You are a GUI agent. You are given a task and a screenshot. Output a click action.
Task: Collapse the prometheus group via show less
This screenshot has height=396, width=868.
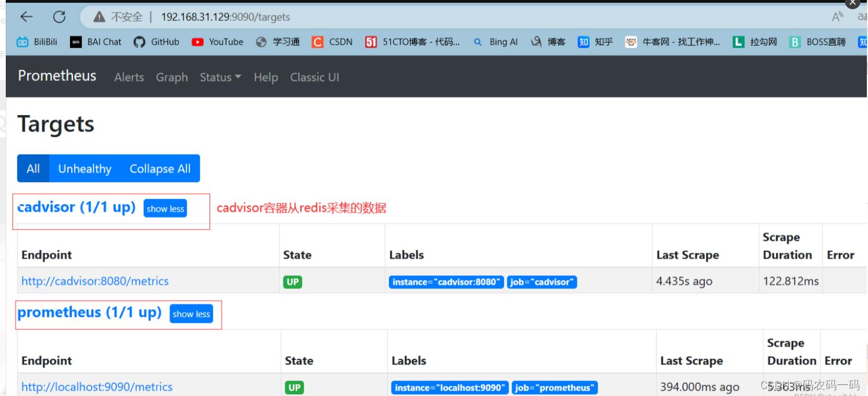191,314
